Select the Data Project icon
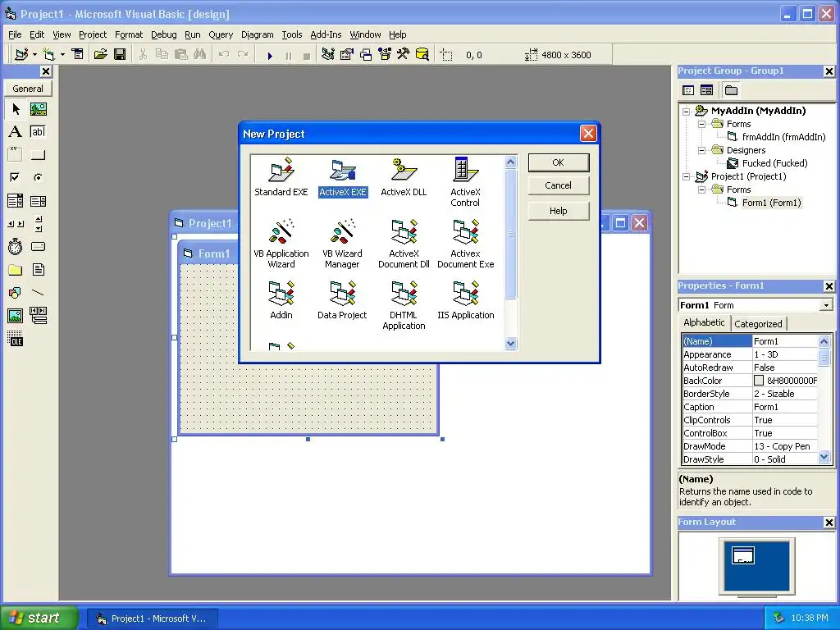 [x=342, y=300]
